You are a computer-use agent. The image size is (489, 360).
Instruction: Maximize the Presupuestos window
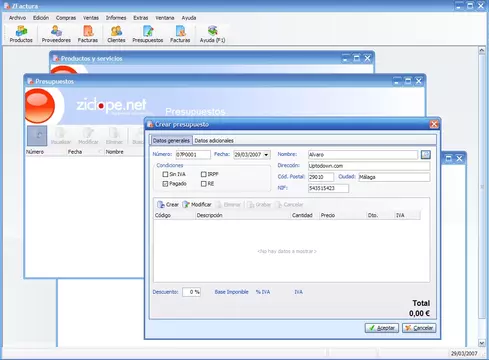pyautogui.click(x=408, y=81)
